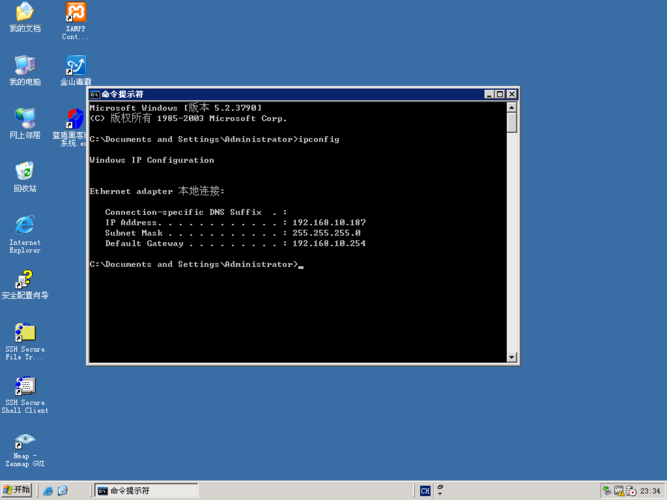Click the command prompt scroll up arrow
This screenshot has width=667, height=500.
pyautogui.click(x=512, y=107)
